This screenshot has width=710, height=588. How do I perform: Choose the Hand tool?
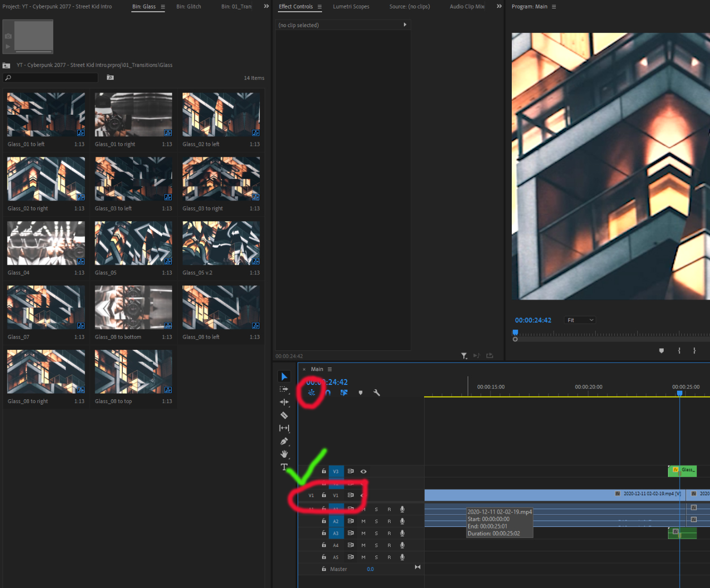click(284, 454)
